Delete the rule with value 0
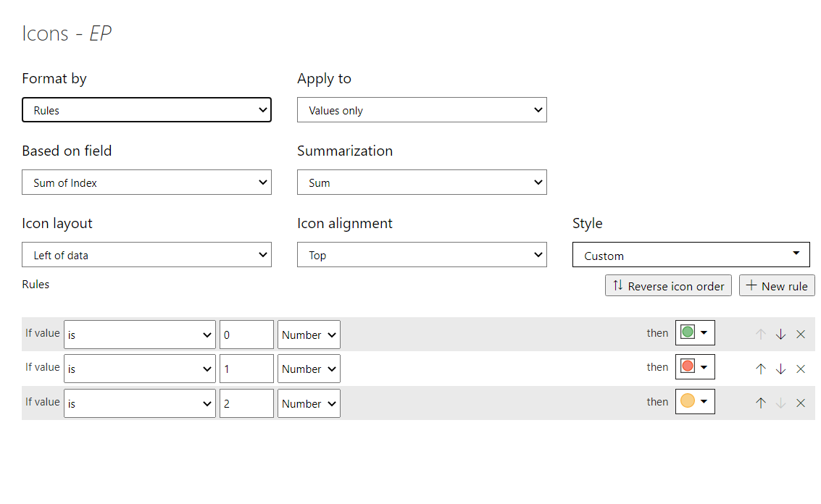Screen dimensions: 821x504 point(801,335)
